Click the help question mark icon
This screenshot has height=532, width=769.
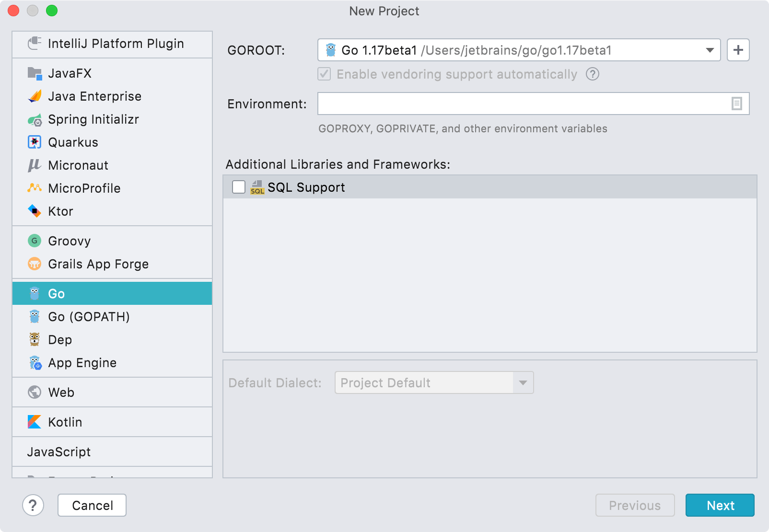33,505
